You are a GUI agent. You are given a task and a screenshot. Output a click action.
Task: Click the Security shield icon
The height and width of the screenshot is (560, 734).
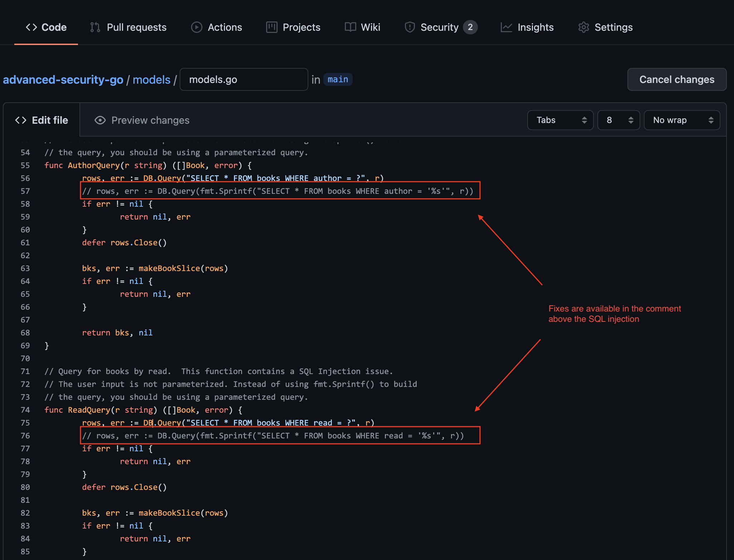(x=410, y=27)
